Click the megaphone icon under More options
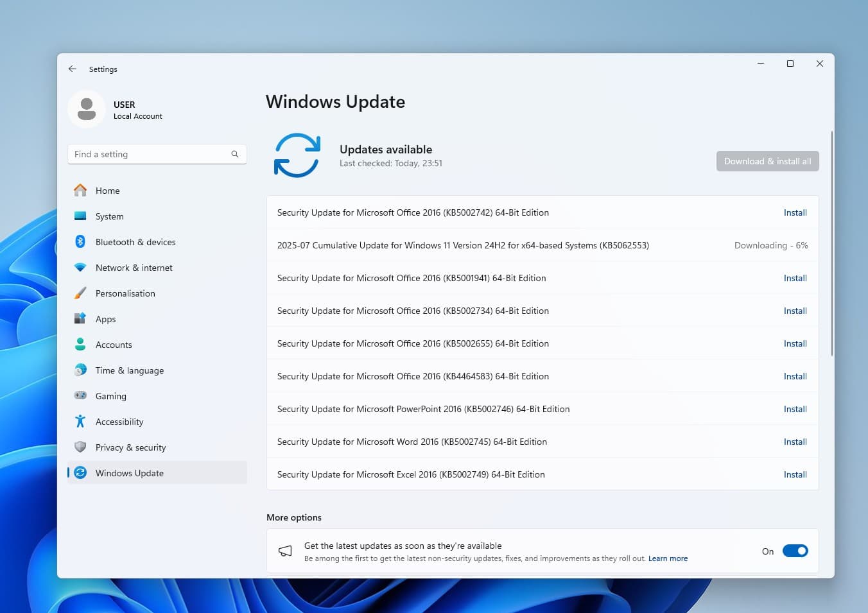This screenshot has height=613, width=868. pos(285,551)
